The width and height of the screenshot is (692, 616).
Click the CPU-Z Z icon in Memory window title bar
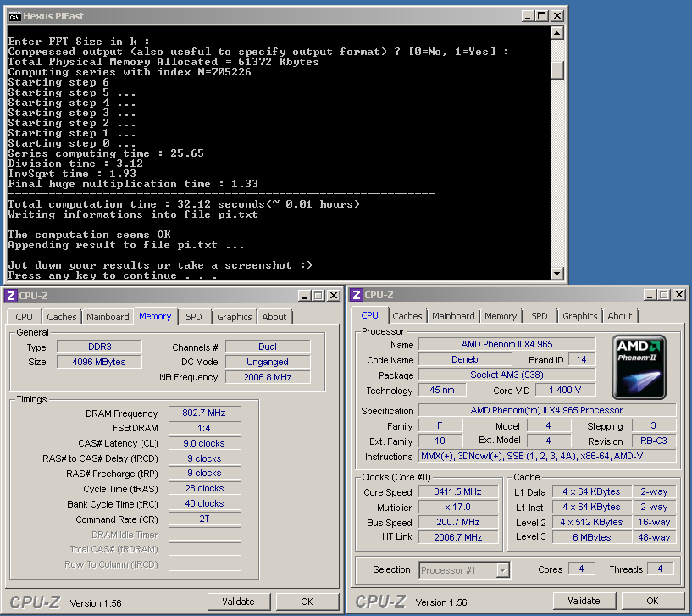pos(11,296)
